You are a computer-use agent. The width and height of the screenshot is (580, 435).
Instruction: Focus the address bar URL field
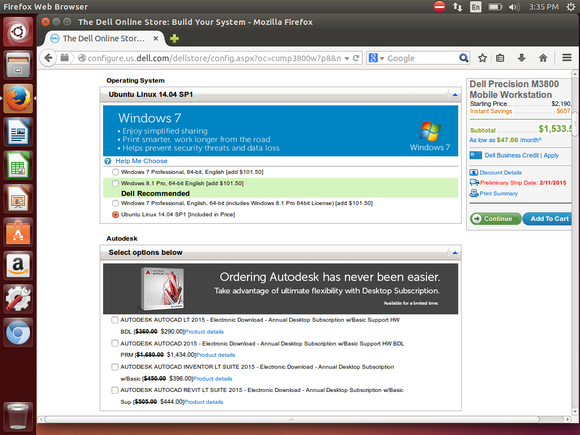[214, 58]
